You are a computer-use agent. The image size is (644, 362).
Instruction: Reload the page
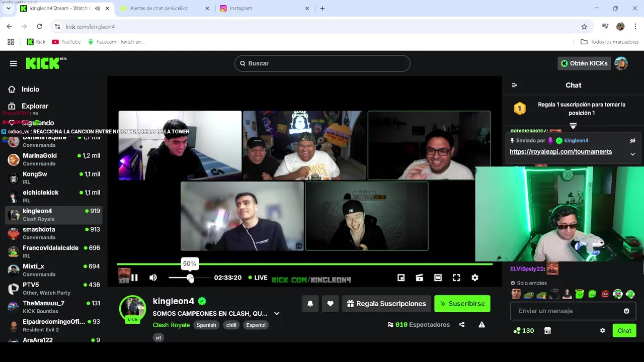pos(39,27)
